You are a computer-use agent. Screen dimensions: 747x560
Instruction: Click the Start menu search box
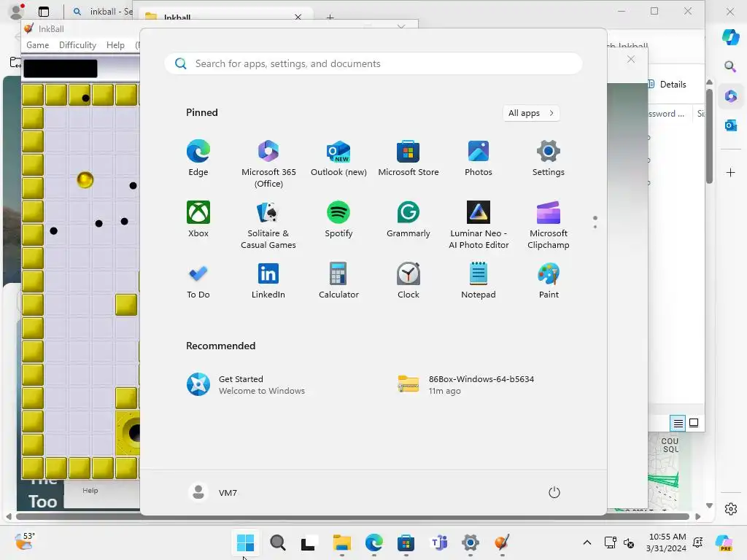pos(373,63)
